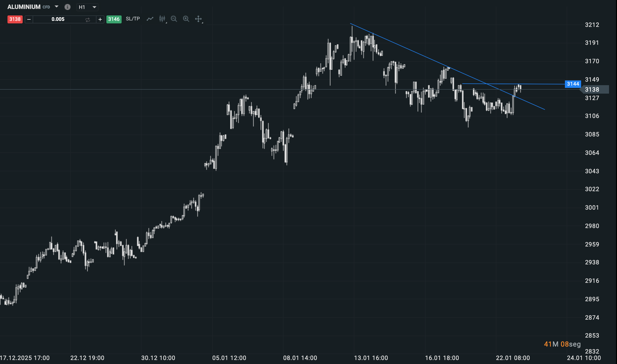Open the indicators line-chart tool

[150, 19]
